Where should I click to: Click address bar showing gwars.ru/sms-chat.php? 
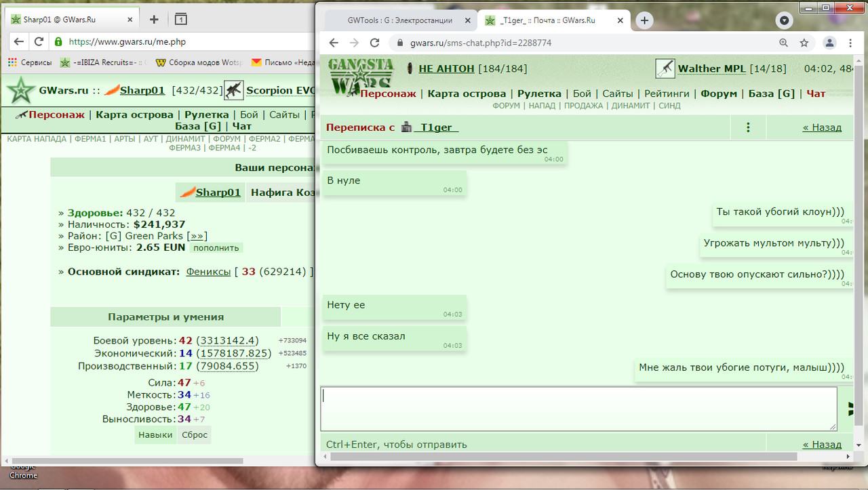583,43
